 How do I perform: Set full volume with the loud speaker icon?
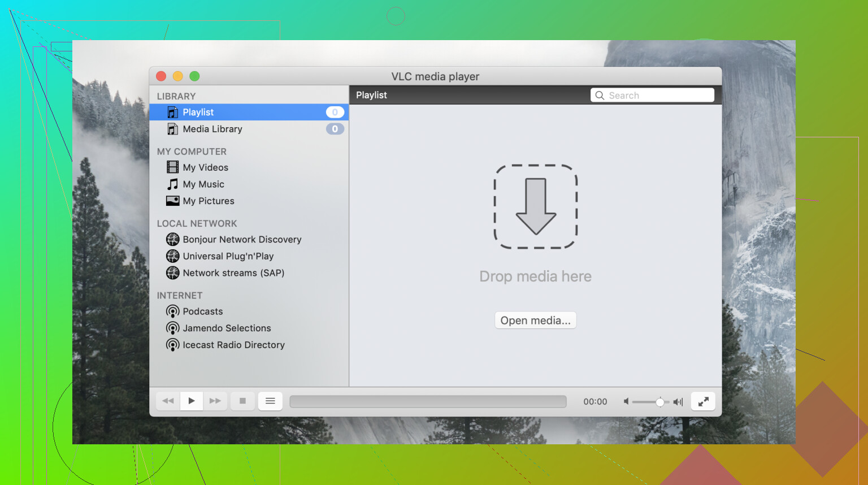[x=678, y=402]
